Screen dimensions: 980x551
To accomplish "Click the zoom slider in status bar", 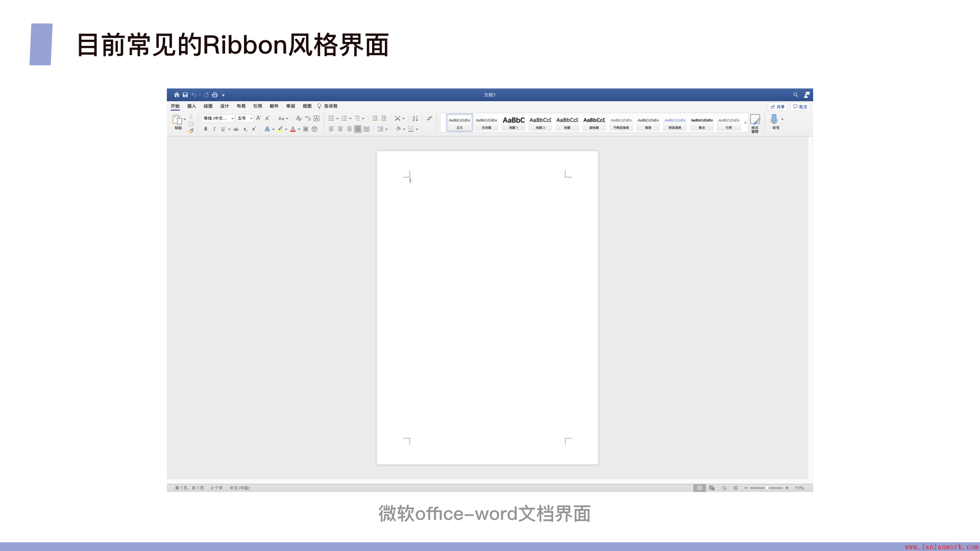I will point(766,488).
